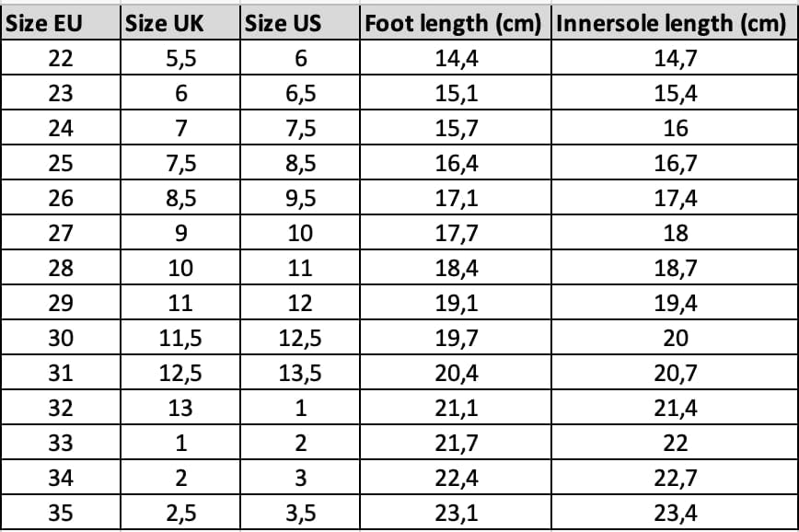799x532 pixels.
Task: Select EU size 35 cell
Action: (61, 512)
